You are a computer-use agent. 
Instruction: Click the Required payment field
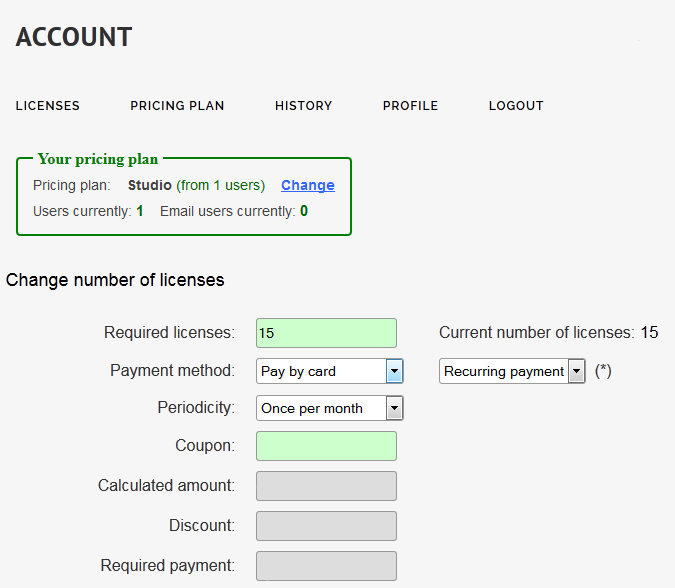pyautogui.click(x=326, y=566)
